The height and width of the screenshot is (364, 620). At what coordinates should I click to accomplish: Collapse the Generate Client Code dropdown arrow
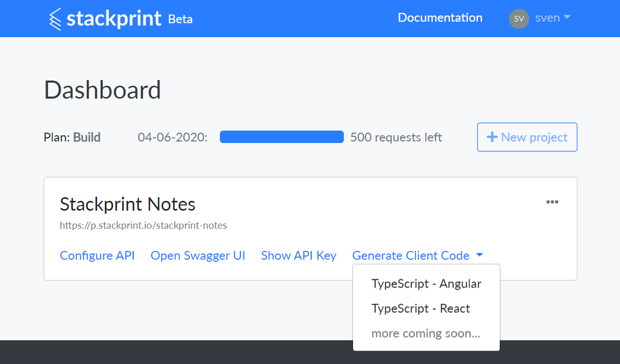pyautogui.click(x=480, y=255)
